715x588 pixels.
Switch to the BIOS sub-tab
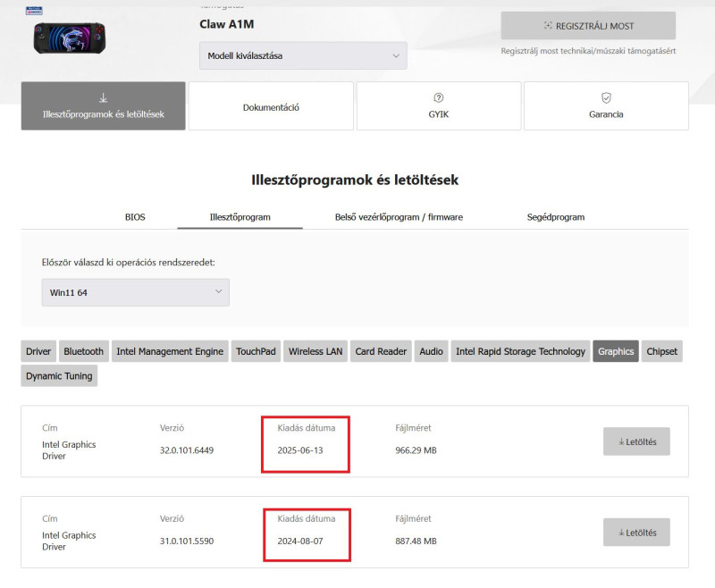point(135,217)
